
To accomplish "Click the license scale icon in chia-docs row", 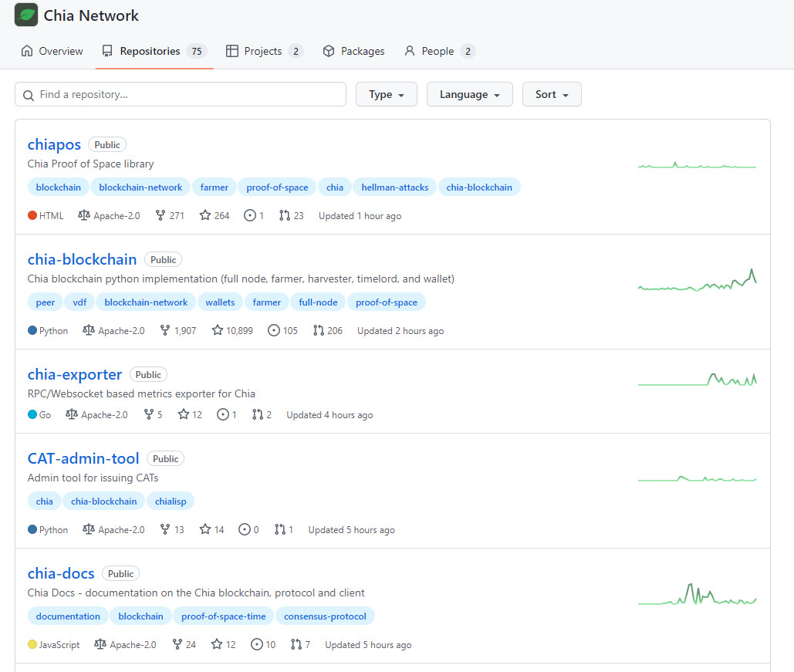I will tap(100, 645).
